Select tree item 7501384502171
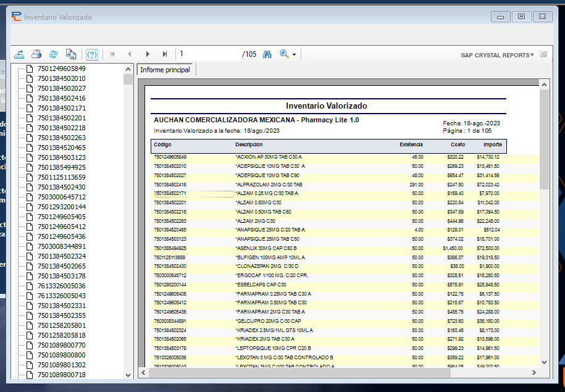 (x=62, y=108)
